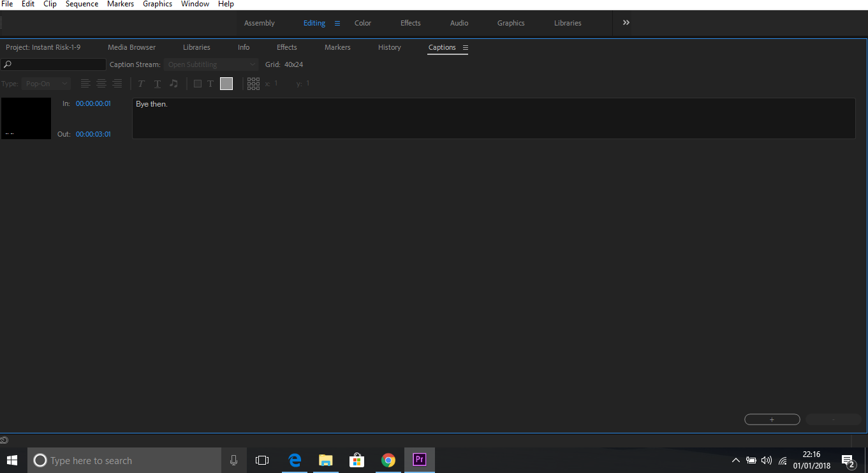Screen dimensions: 868x473
Task: Open the volume speaker icon
Action: click(767, 460)
